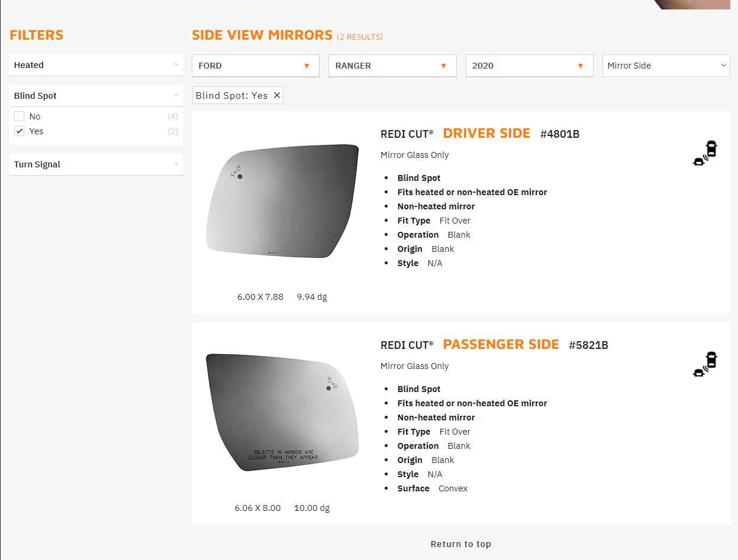Click the (2 RESULTS) count text
This screenshot has width=738, height=560.
(360, 37)
